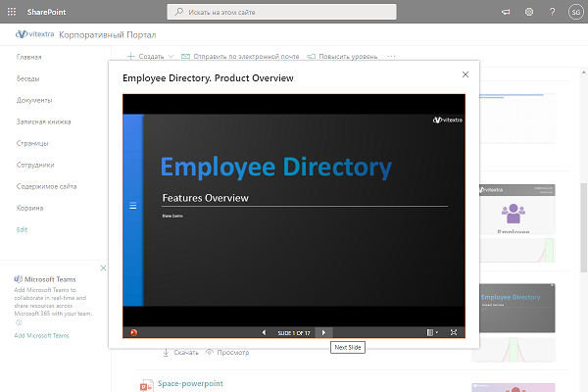
Task: Go to the previous slide
Action: (264, 333)
